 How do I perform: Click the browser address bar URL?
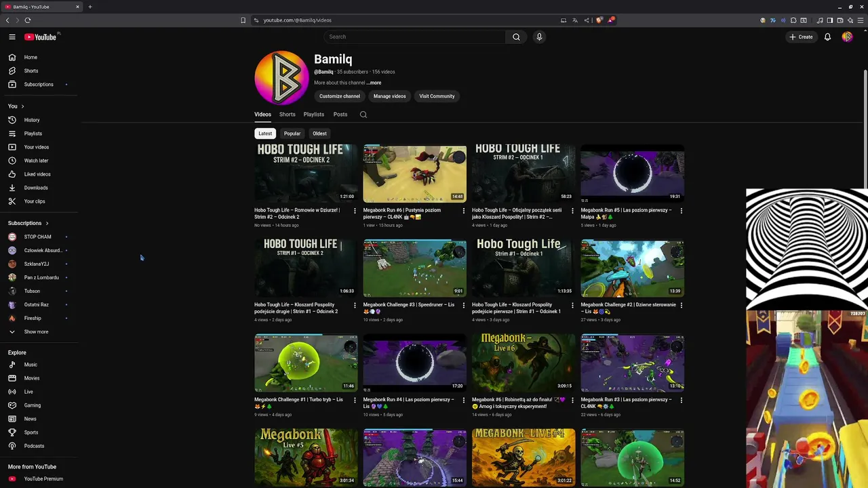pyautogui.click(x=298, y=20)
